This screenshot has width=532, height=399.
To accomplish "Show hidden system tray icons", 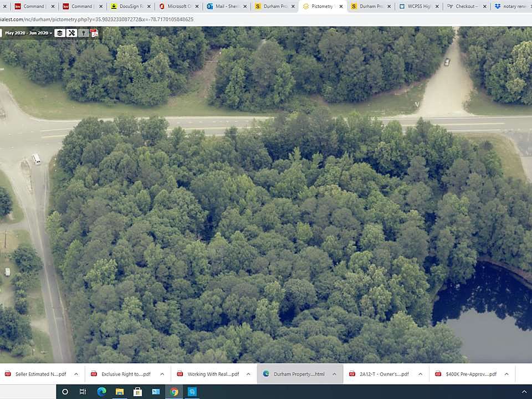I will (524, 392).
